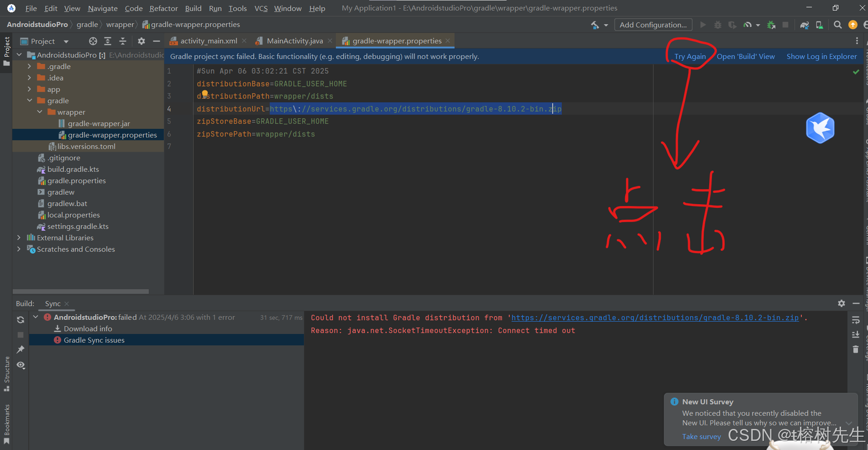Open the Structure side tool window

(6, 374)
